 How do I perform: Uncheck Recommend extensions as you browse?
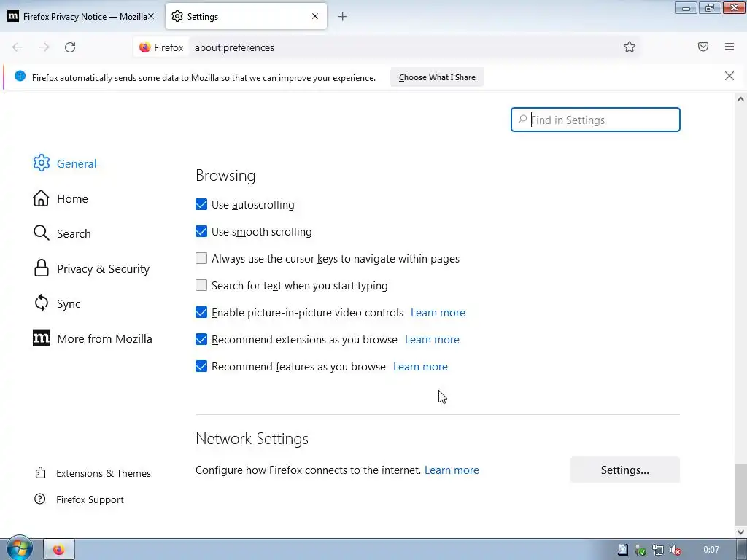click(201, 339)
